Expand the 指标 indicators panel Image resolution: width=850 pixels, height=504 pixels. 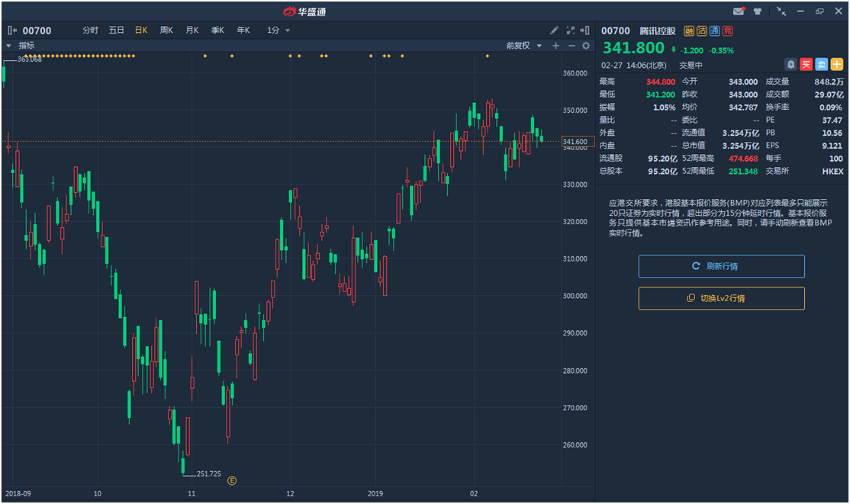8,46
